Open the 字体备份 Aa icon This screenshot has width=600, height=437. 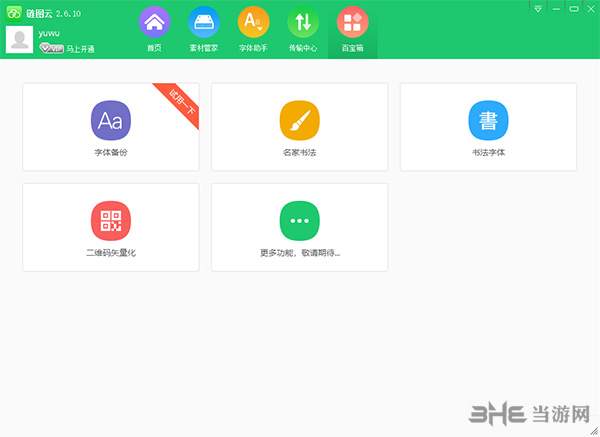tap(111, 121)
